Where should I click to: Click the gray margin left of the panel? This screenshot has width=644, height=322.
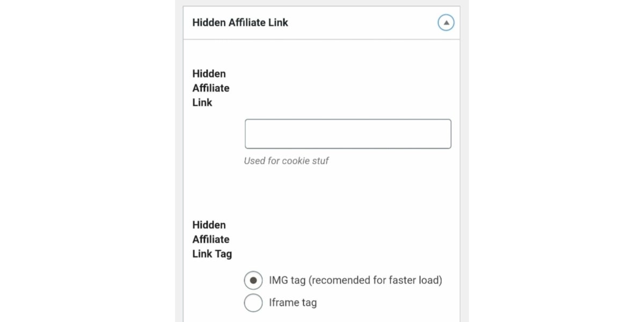[x=179, y=161]
